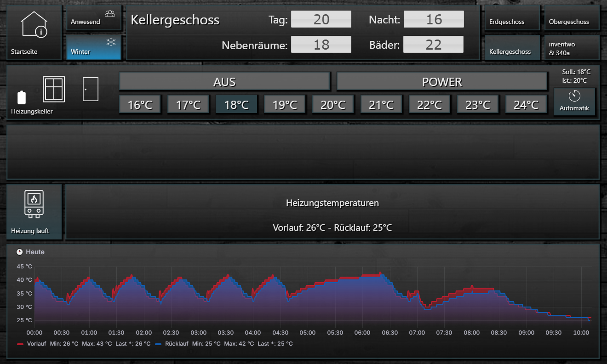The image size is (607, 364).
Task: Click the Heizungstemperaturen title text
Action: pos(332,203)
